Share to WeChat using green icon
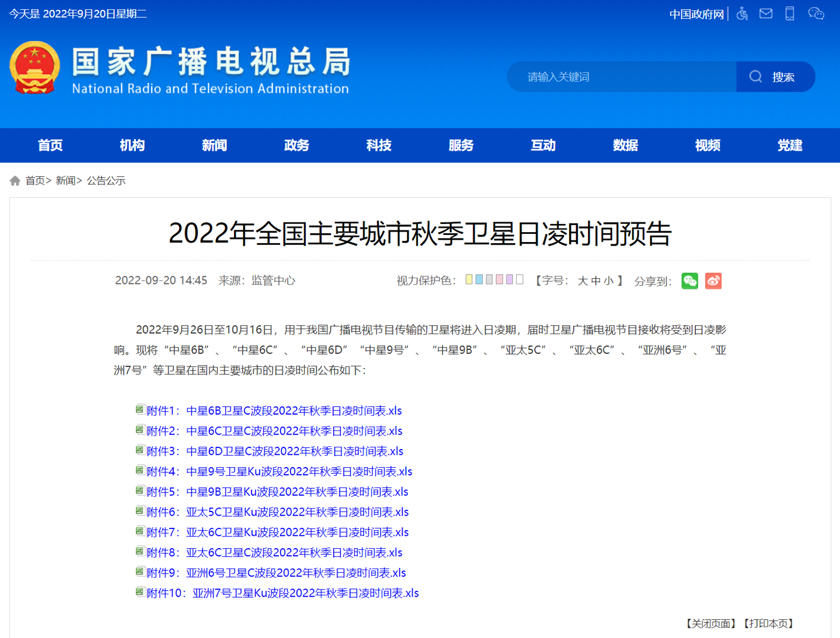The width and height of the screenshot is (840, 638). (690, 281)
